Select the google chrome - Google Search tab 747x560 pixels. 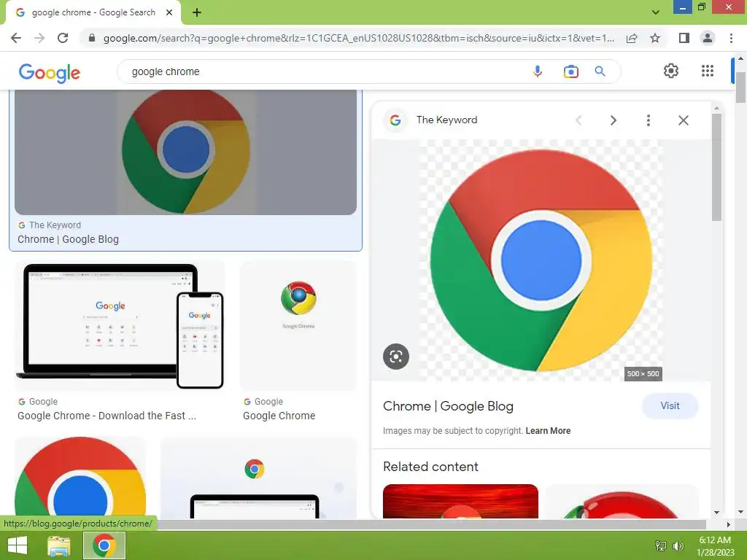93,12
